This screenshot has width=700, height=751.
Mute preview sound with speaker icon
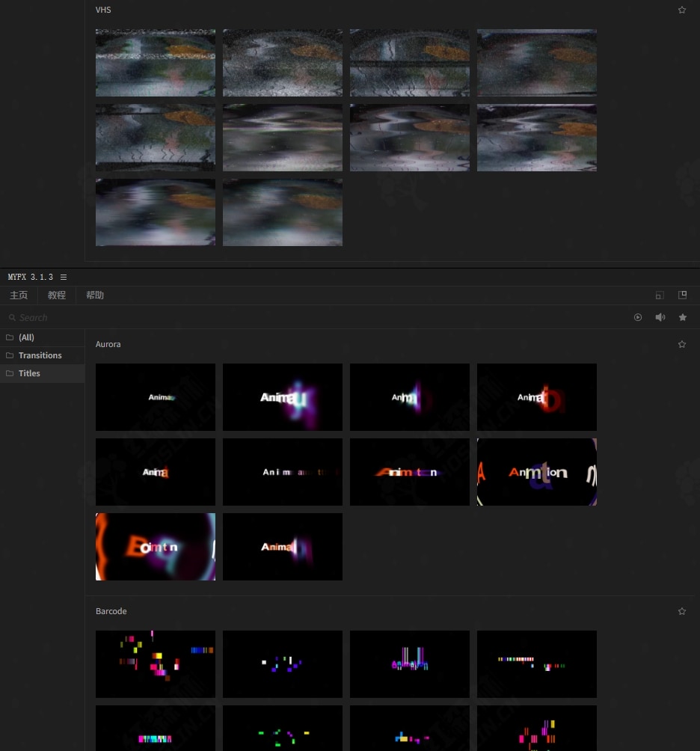pos(660,317)
